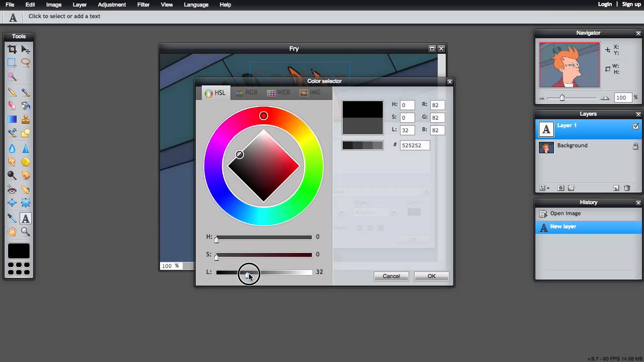The image size is (644, 362).
Task: Switch to the WEB tab
Action: pos(279,93)
